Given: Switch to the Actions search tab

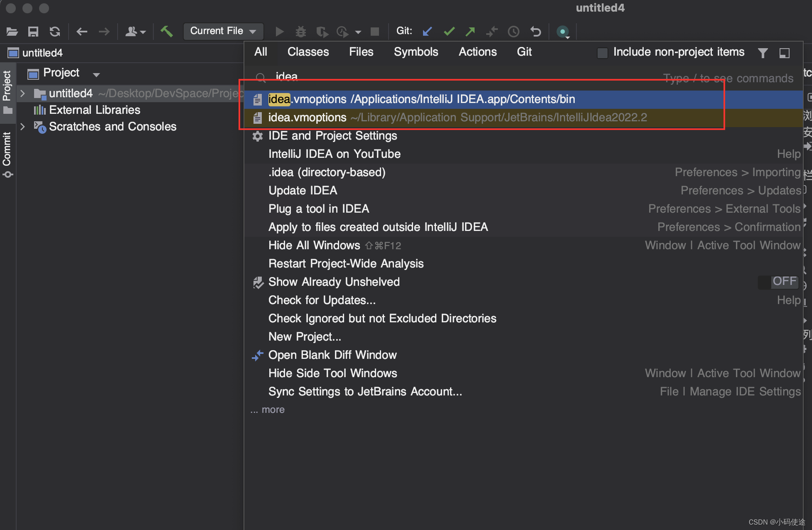Looking at the screenshot, I should tap(477, 52).
